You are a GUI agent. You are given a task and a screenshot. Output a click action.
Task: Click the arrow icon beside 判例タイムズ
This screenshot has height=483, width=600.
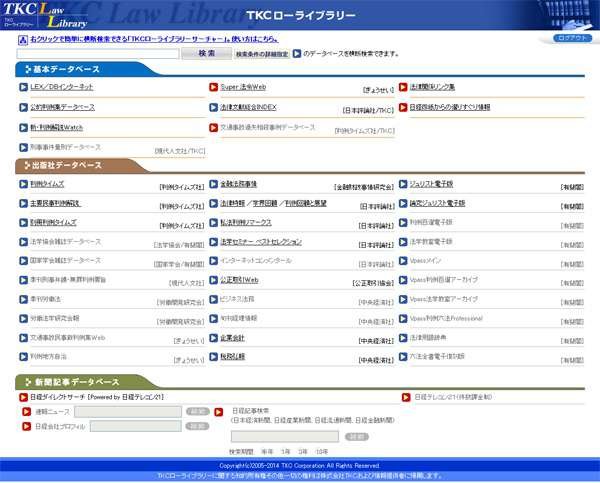point(23,184)
